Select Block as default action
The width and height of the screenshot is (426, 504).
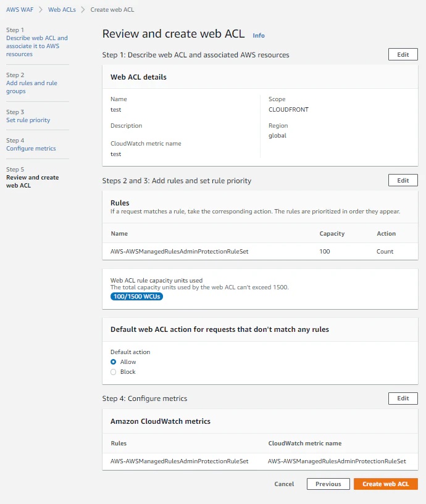pyautogui.click(x=114, y=372)
